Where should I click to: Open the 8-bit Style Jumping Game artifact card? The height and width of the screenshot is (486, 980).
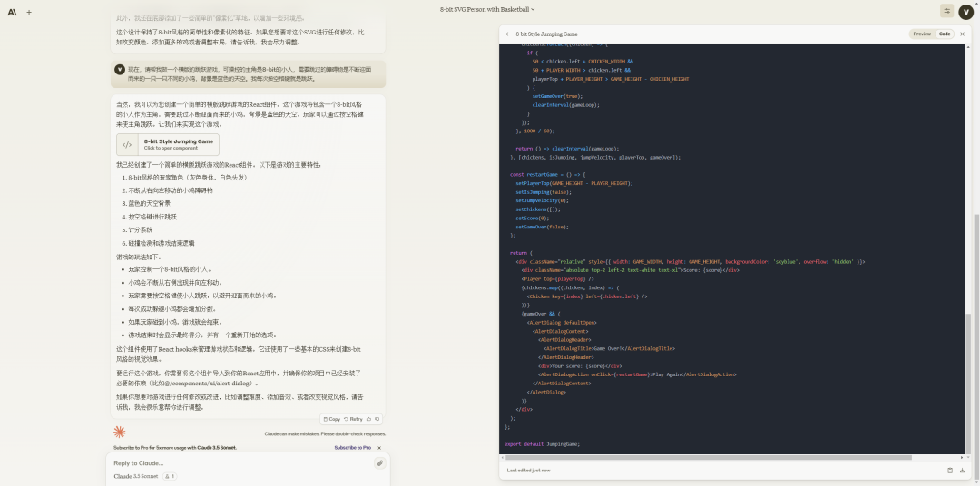coord(168,145)
